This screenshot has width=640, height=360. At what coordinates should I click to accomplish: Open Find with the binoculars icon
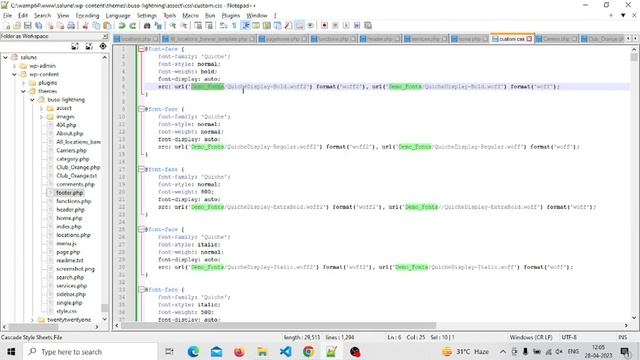point(147,26)
